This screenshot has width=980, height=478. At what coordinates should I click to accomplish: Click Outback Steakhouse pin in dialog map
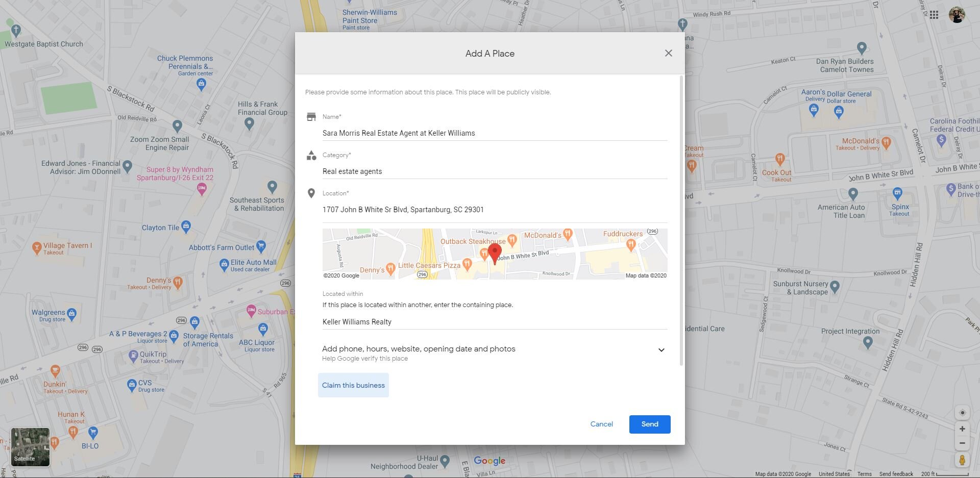(512, 240)
